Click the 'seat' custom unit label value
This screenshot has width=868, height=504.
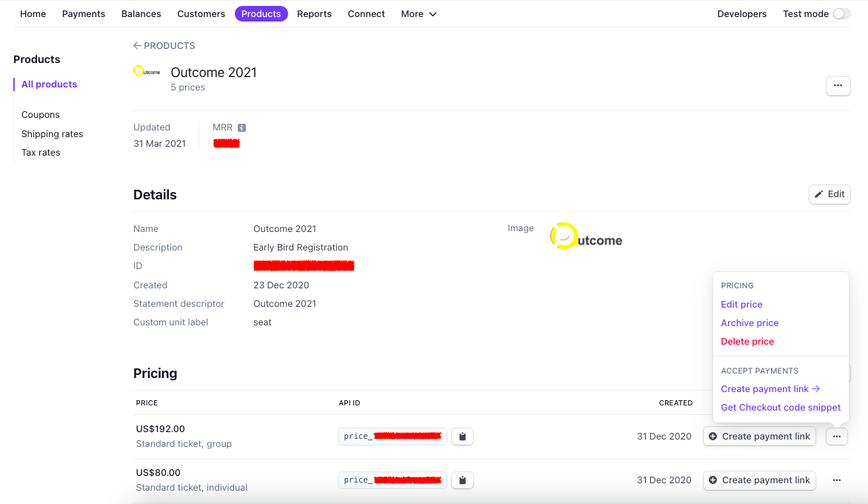click(262, 322)
